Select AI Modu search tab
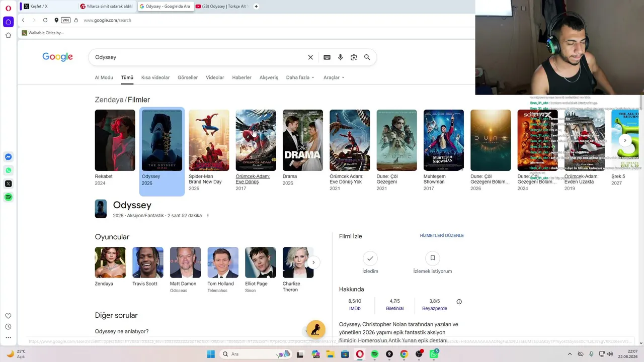The height and width of the screenshot is (362, 644). click(x=104, y=77)
